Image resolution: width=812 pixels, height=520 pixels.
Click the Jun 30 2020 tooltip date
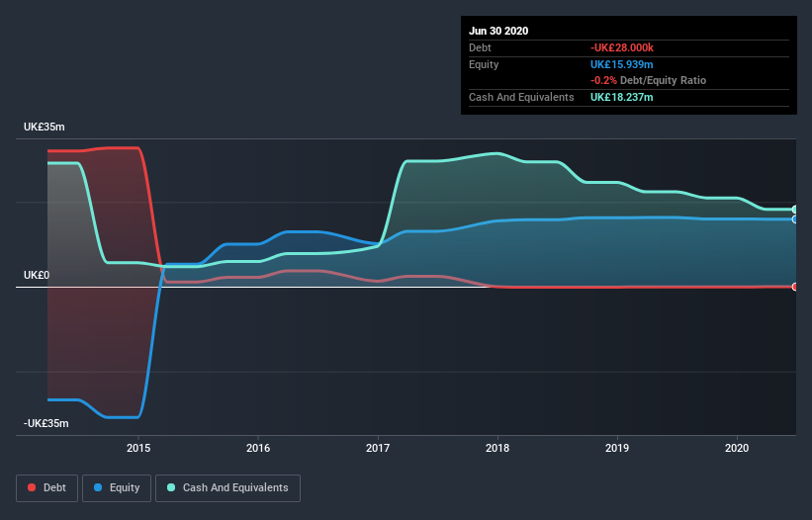pyautogui.click(x=498, y=31)
